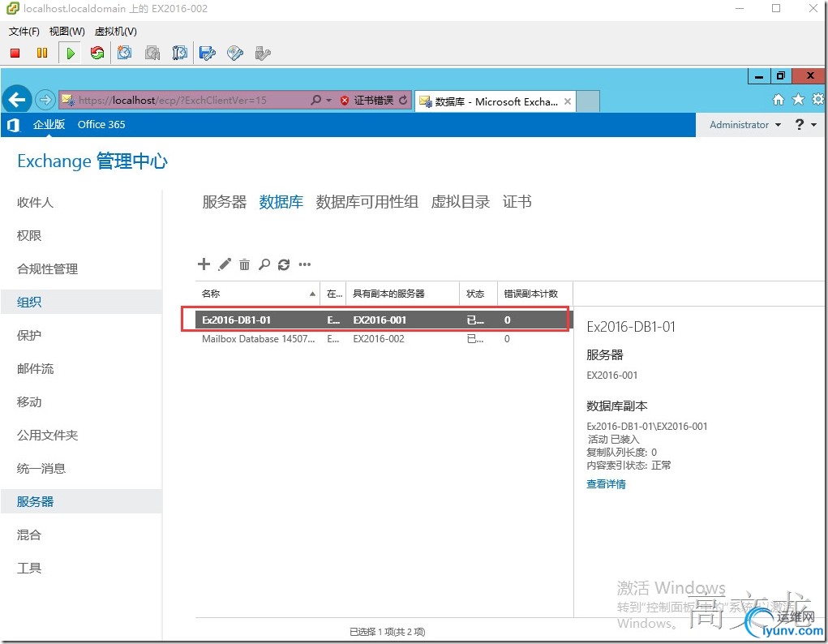Image resolution: width=828 pixels, height=644 pixels.
Task: Go back with the browser back arrow
Action: tap(17, 99)
